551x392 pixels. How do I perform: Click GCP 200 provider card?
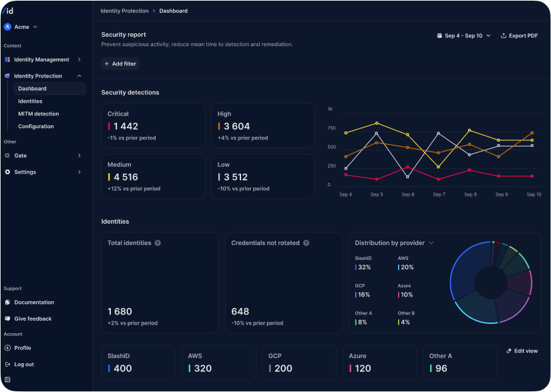click(299, 363)
